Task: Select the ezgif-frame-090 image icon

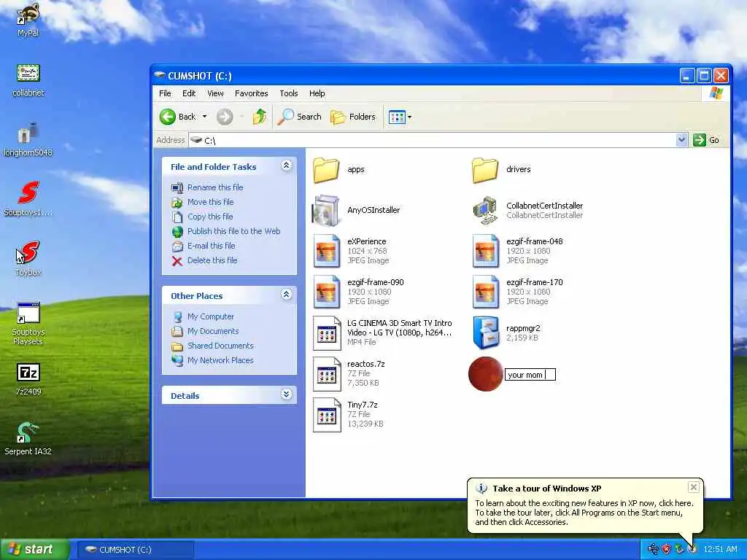Action: pos(327,292)
